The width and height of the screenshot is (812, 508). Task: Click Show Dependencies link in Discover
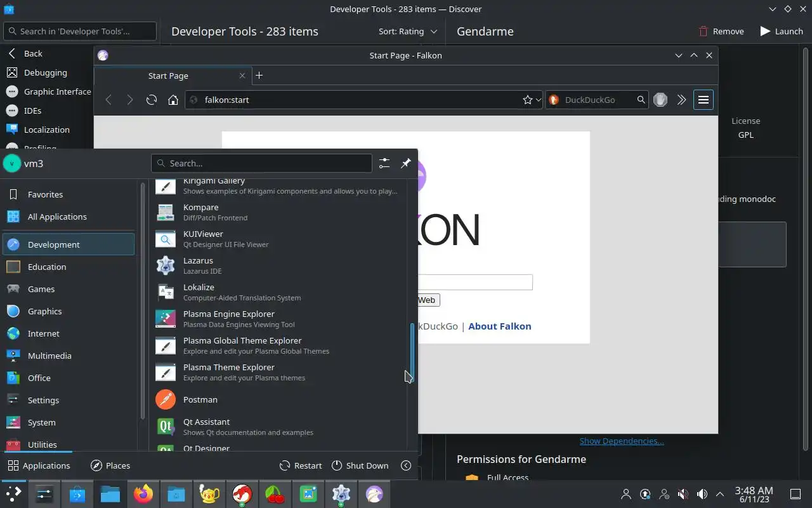point(622,441)
